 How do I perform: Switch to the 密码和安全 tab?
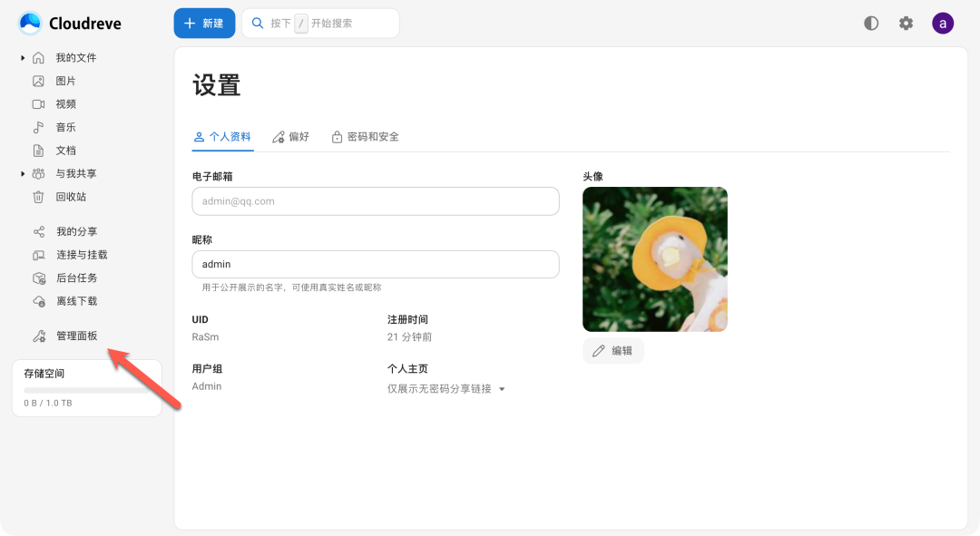[365, 137]
